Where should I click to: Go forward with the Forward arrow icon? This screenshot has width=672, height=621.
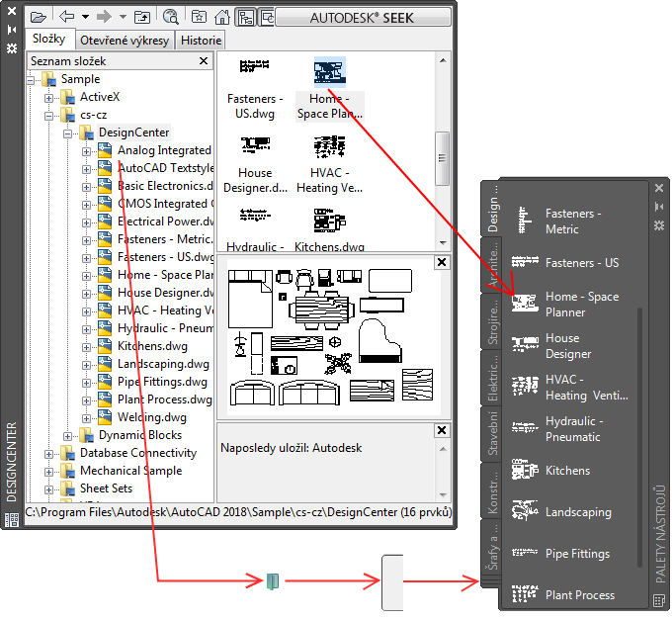[104, 17]
